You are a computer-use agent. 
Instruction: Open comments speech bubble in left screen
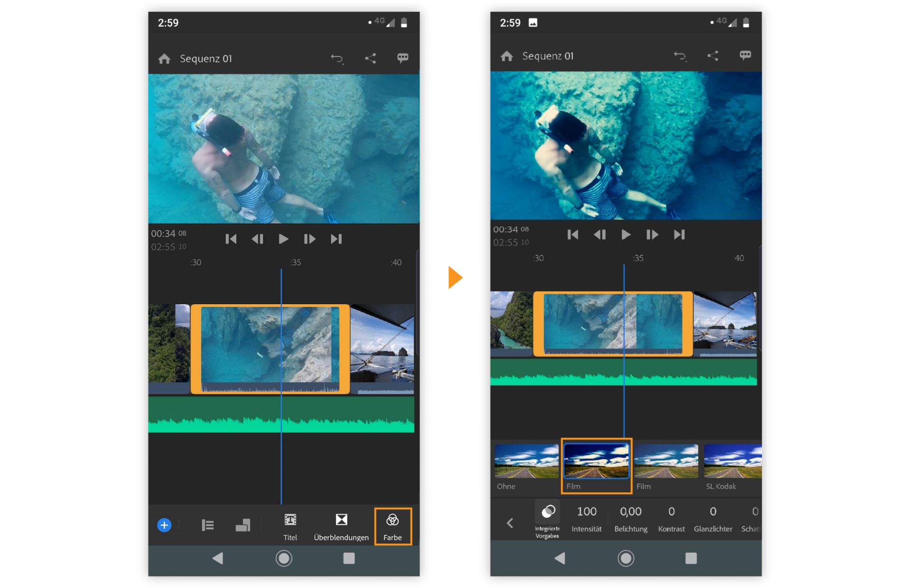click(403, 58)
